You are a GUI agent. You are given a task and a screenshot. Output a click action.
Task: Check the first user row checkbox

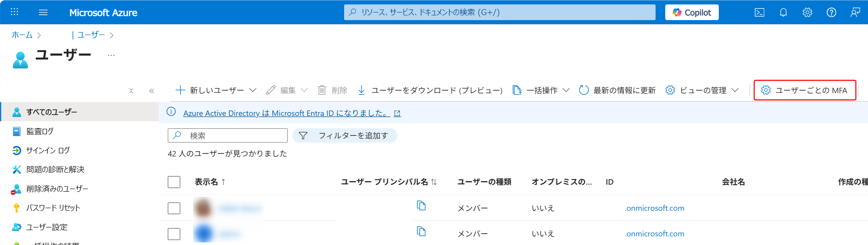[174, 208]
